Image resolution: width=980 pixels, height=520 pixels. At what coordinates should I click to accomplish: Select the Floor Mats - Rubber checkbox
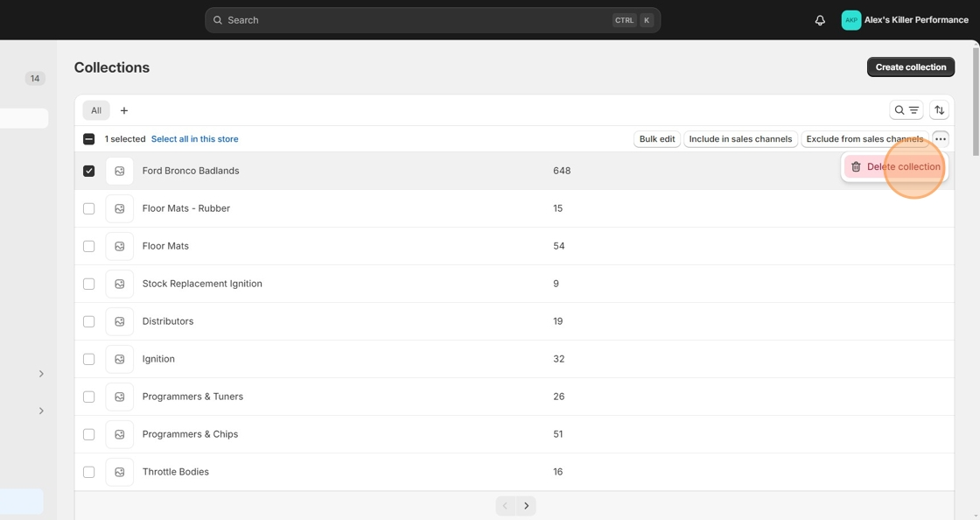pyautogui.click(x=88, y=208)
